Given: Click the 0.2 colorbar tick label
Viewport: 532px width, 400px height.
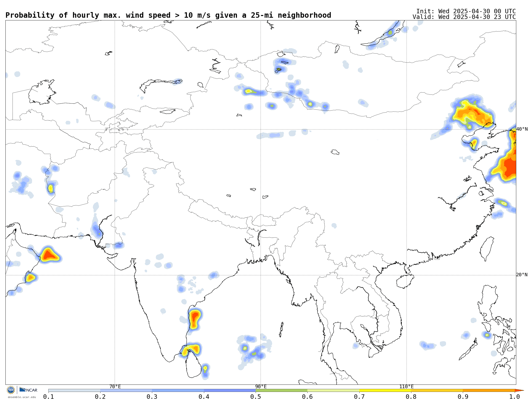Looking at the screenshot, I should pyautogui.click(x=100, y=397).
